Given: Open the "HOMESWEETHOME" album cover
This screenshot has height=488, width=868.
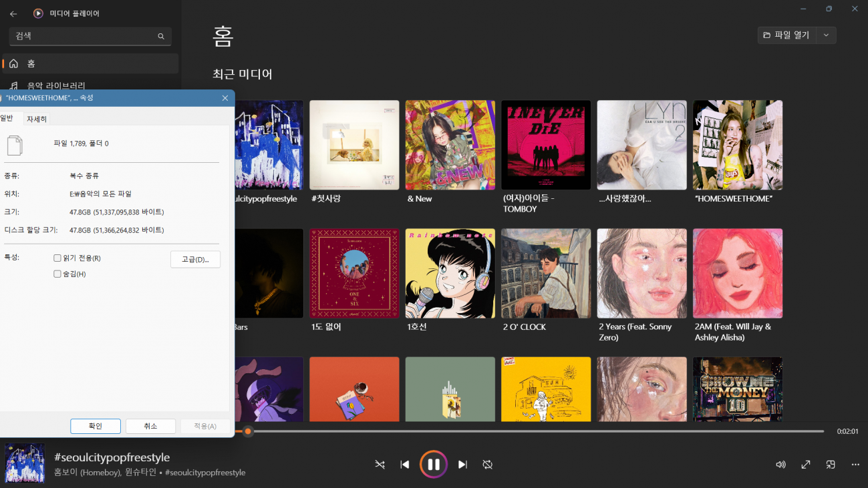Looking at the screenshot, I should click(x=738, y=145).
